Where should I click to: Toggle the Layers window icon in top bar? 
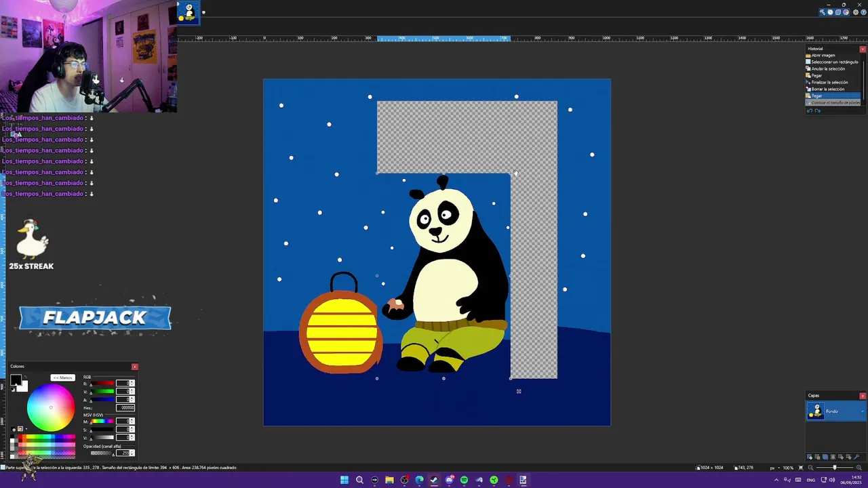[838, 12]
